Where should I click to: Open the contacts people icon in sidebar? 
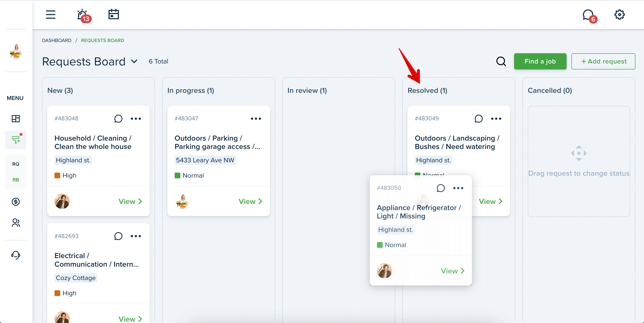point(16,222)
